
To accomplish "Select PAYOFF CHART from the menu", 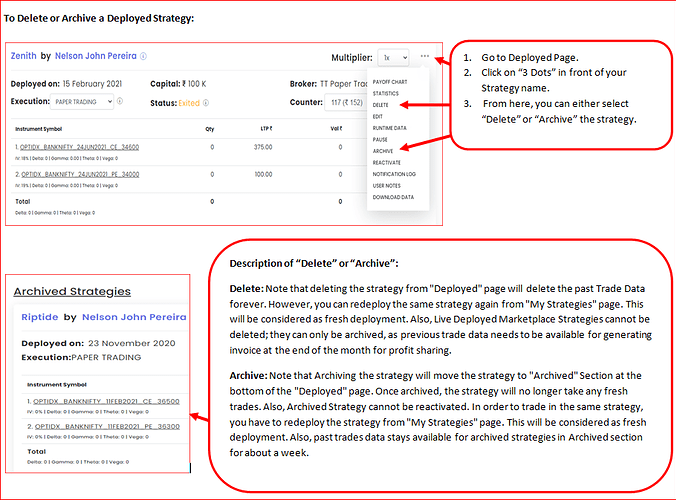I will [x=390, y=82].
